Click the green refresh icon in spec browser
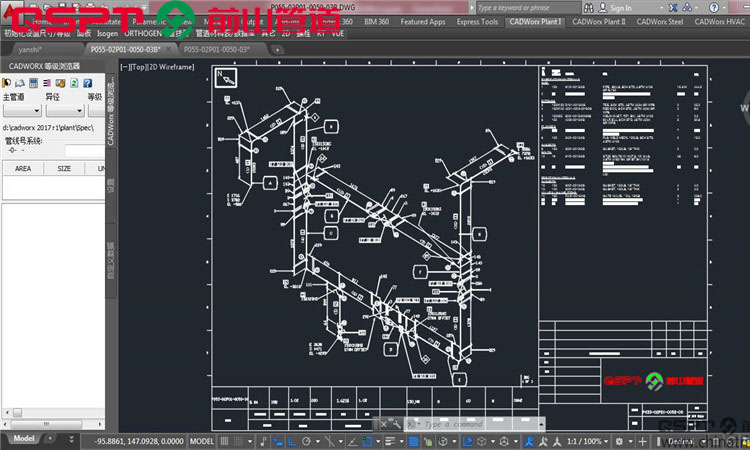Viewport: 750px width, 450px height. pos(74,83)
